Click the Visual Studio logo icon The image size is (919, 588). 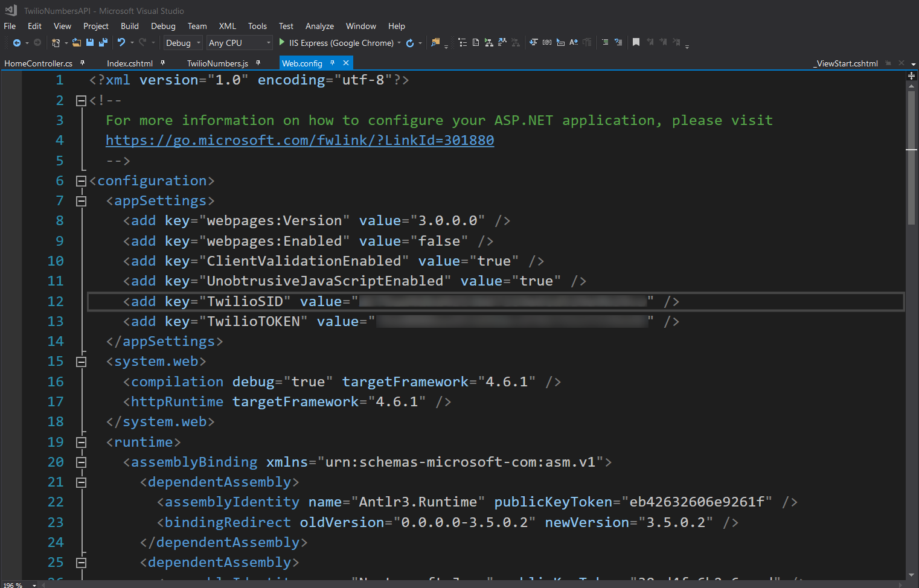11,10
